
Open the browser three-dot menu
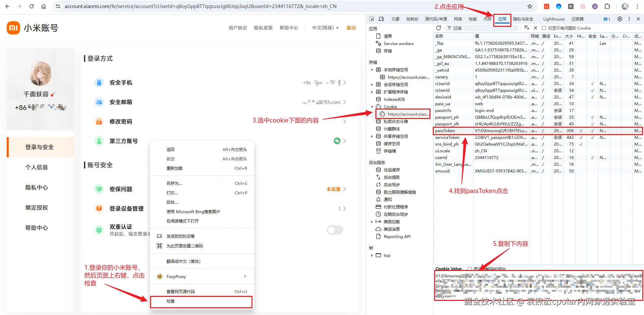pyautogui.click(x=637, y=6)
